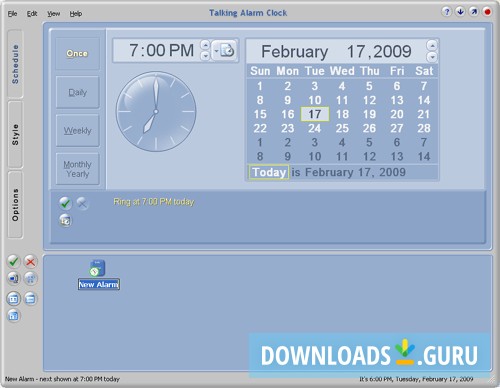The width and height of the screenshot is (500, 388).
Task: Click status bar current date and time
Action: pos(416,379)
